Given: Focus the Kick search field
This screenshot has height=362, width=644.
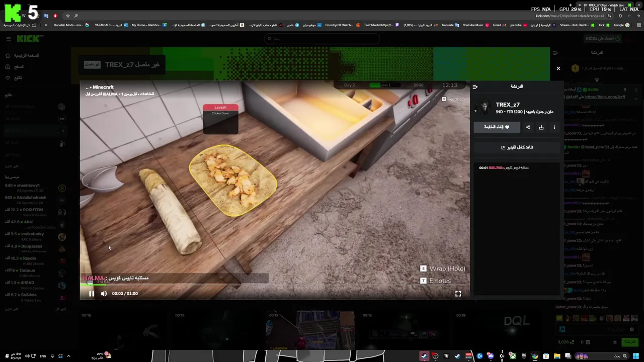Looking at the screenshot, I should coord(322,39).
